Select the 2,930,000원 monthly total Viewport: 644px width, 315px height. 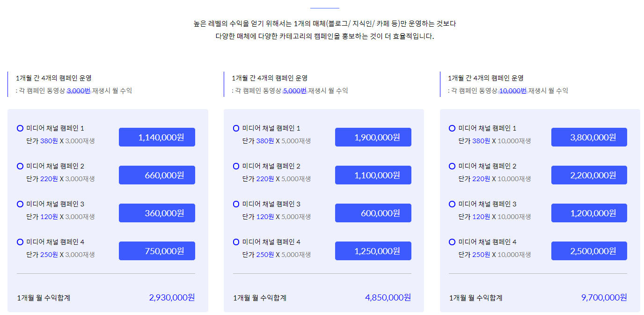click(172, 298)
